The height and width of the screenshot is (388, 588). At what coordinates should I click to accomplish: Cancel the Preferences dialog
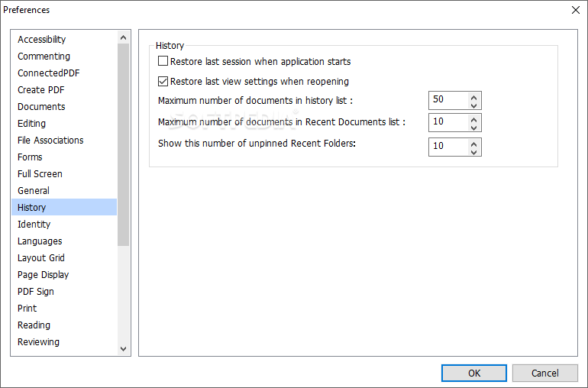coord(545,373)
